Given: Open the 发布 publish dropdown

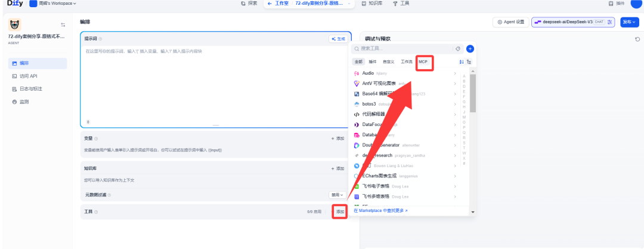Looking at the screenshot, I should tap(629, 22).
